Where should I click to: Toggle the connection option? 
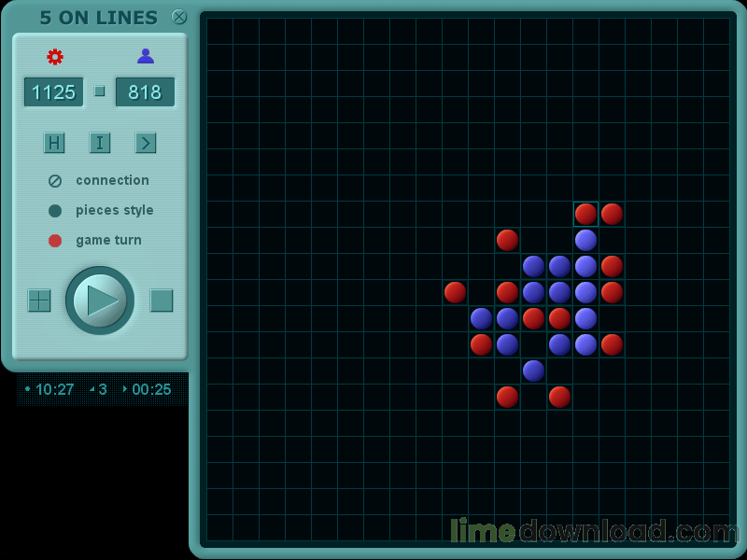55,181
